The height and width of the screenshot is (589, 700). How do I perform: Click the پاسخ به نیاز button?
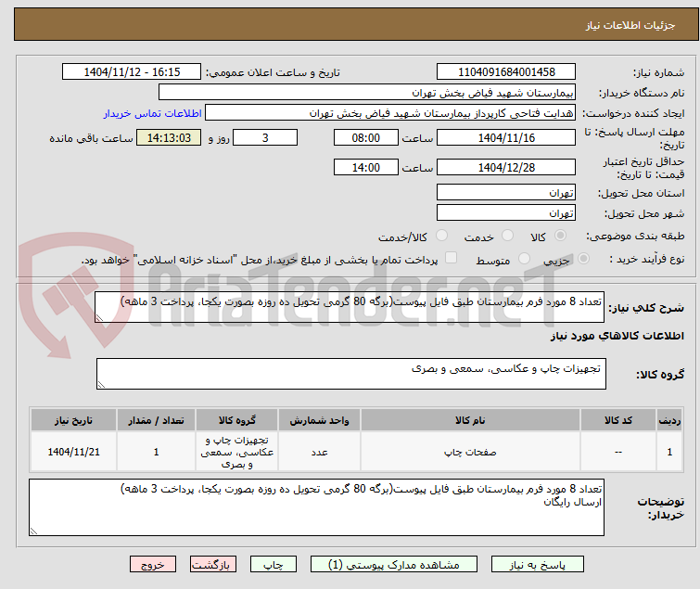coord(538,565)
